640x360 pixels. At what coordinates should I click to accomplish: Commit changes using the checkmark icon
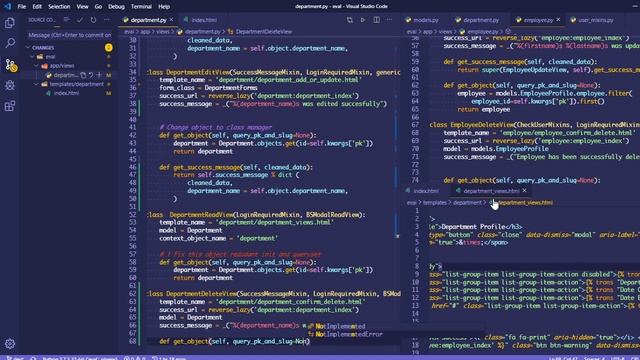click(80, 20)
